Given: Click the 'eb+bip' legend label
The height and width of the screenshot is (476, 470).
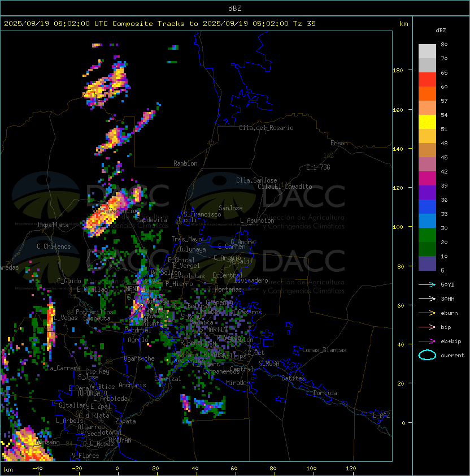Looking at the screenshot, I should 451,341.
